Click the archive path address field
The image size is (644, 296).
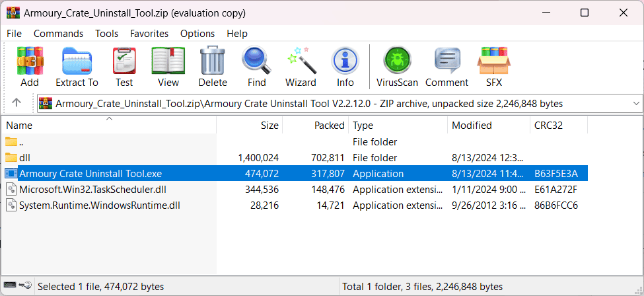340,103
